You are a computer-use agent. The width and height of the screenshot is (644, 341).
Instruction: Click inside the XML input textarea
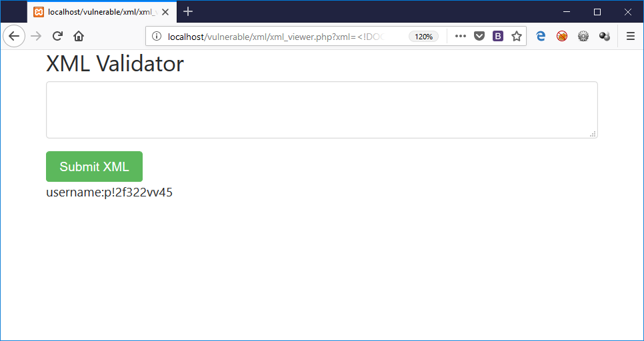(x=321, y=110)
